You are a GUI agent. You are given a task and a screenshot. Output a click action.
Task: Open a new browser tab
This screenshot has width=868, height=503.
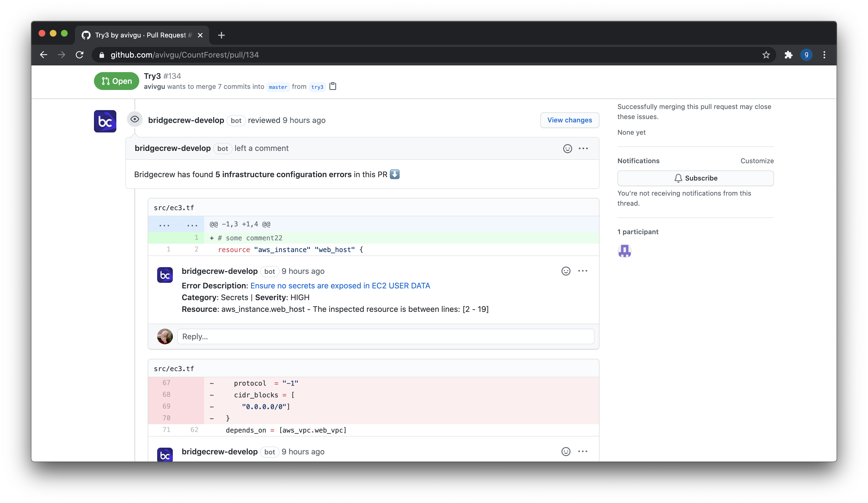coord(221,35)
